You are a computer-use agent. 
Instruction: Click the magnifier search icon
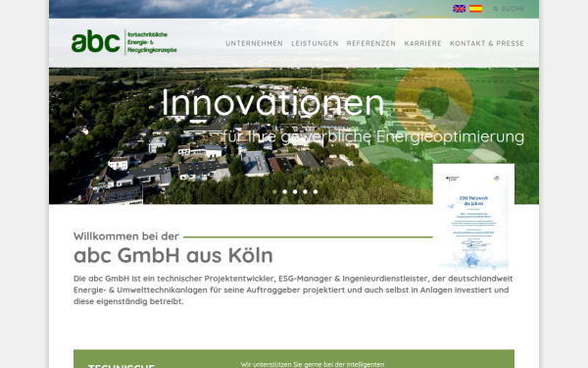(495, 9)
